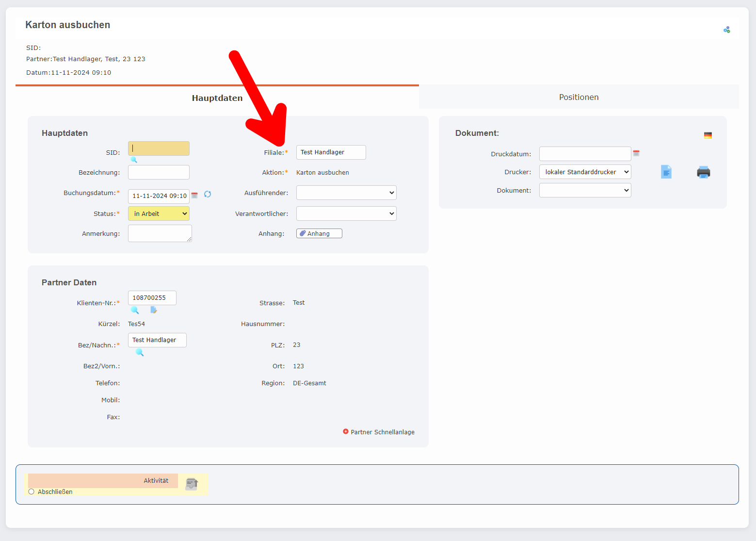Image resolution: width=756 pixels, height=541 pixels.
Task: Click the edit partner icon below Klienten-Nr.
Action: click(154, 310)
